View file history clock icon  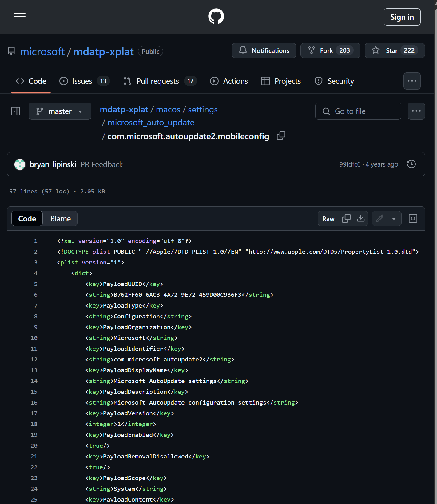(x=411, y=164)
